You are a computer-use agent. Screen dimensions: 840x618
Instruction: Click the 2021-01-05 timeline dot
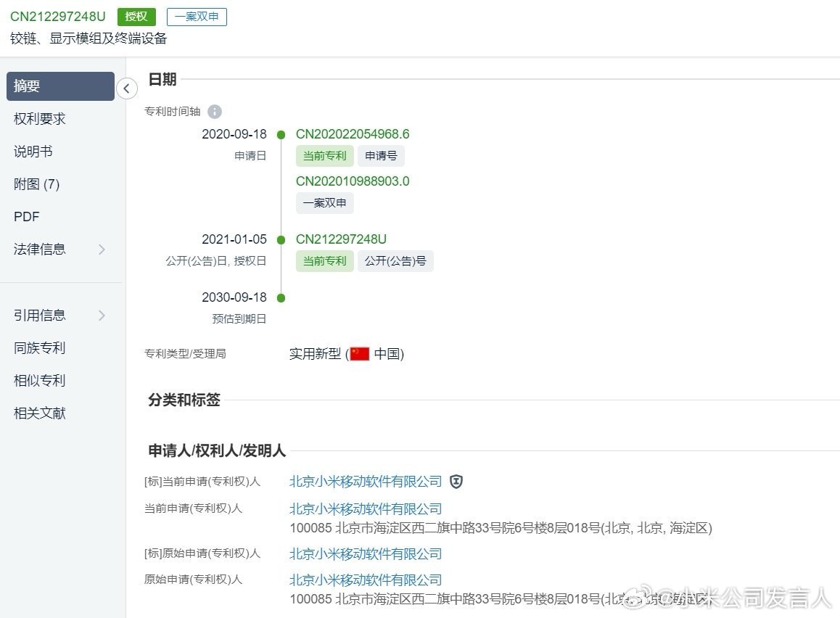(281, 239)
